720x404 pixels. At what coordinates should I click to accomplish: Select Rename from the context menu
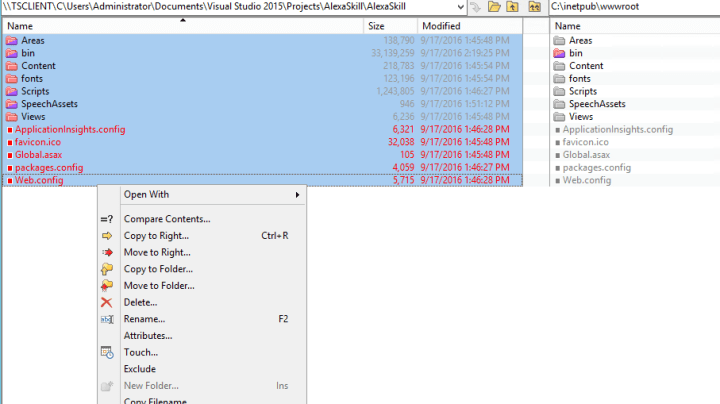144,319
